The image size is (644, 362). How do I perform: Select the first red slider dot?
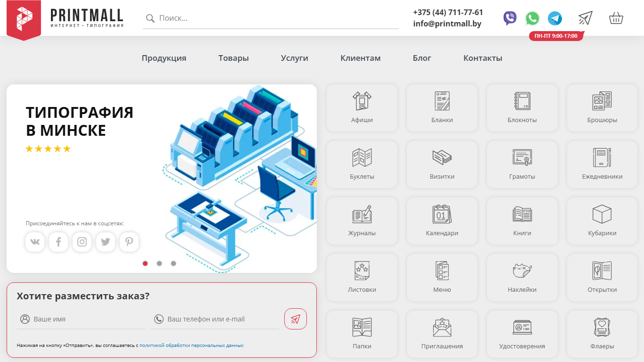(x=145, y=263)
